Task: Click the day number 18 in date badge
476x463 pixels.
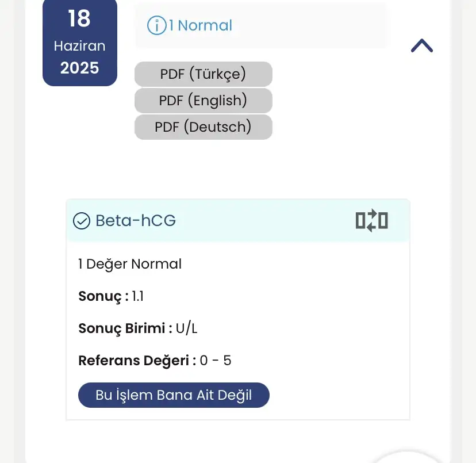Action: pyautogui.click(x=79, y=19)
